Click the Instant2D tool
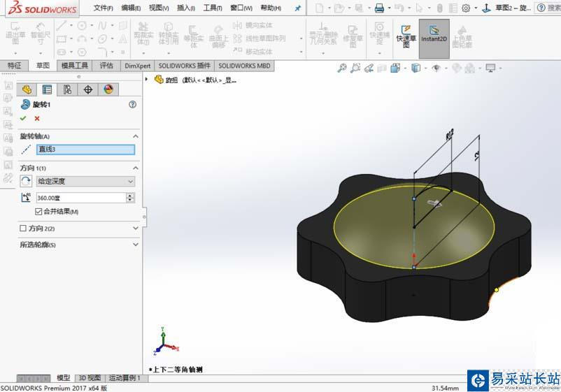 (434, 35)
